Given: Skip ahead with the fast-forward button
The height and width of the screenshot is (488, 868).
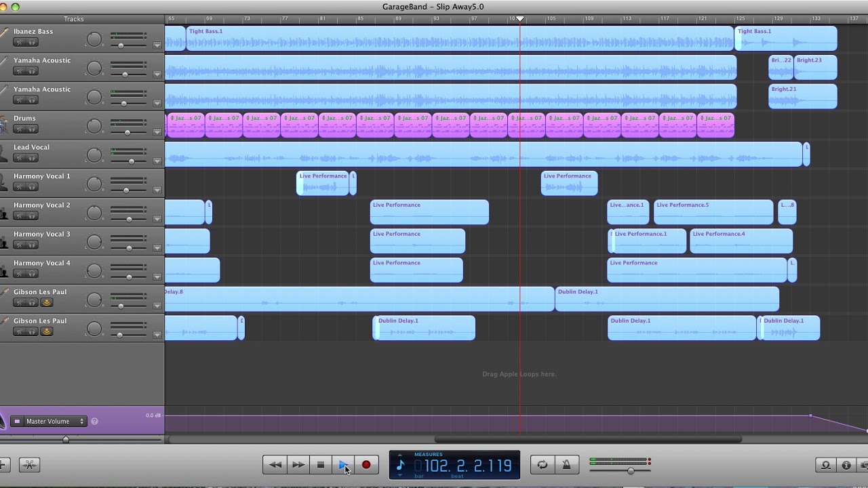Looking at the screenshot, I should pyautogui.click(x=298, y=465).
